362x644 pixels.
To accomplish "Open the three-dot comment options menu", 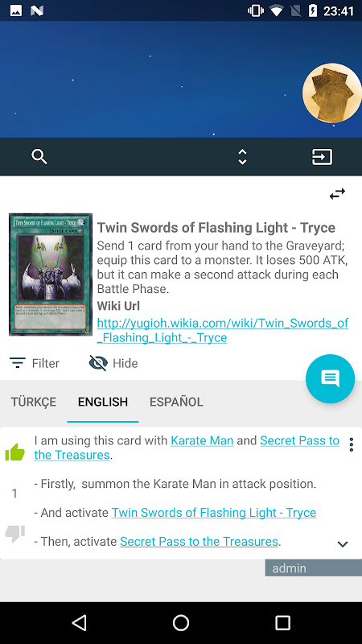I will coord(351,444).
